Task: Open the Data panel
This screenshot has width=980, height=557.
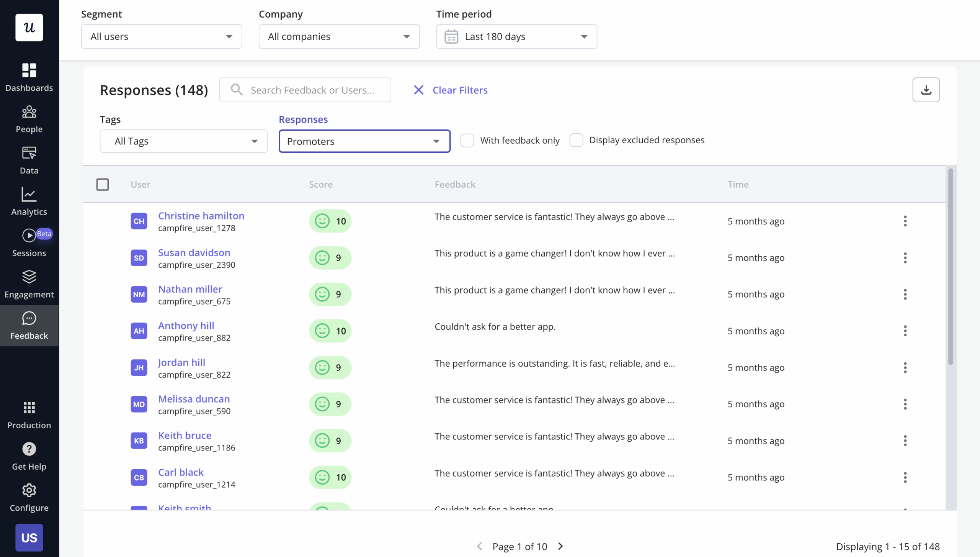Action: pyautogui.click(x=29, y=159)
